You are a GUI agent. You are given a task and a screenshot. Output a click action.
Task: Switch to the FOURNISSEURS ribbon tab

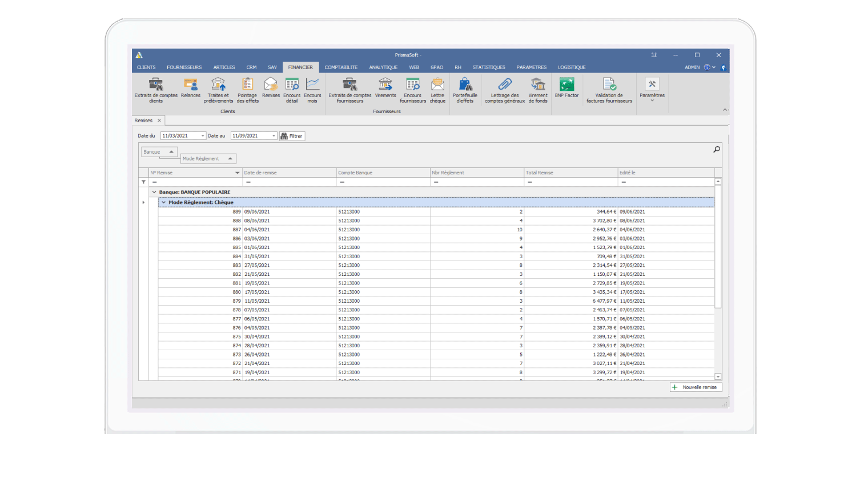click(184, 67)
